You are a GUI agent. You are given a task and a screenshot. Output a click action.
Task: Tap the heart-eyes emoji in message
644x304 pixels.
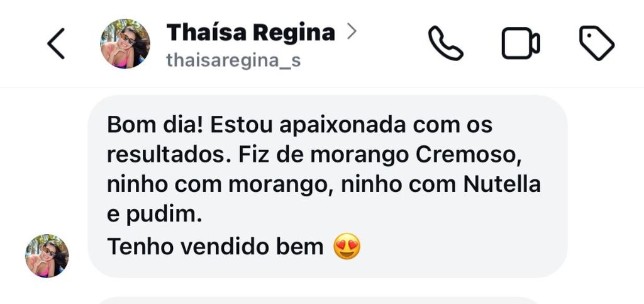click(x=347, y=247)
